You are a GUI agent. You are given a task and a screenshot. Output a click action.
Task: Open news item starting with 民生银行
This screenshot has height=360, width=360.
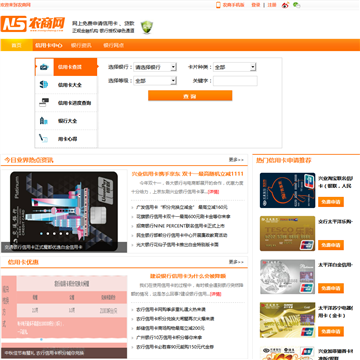coord(182,235)
